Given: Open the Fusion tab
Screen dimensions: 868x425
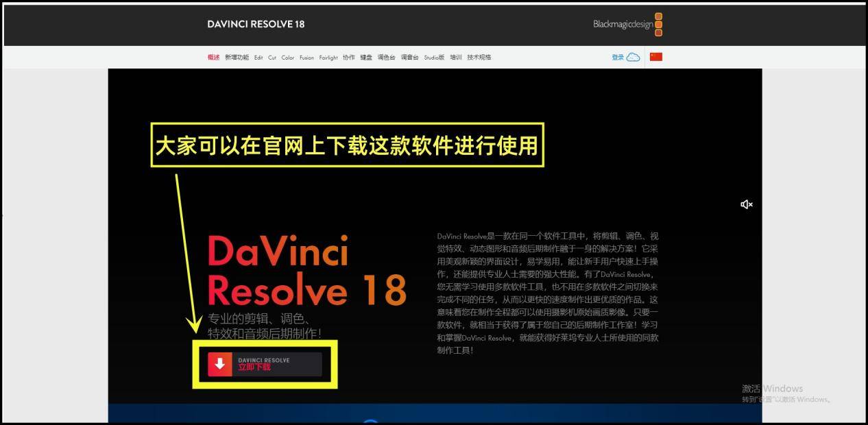Looking at the screenshot, I should click(x=307, y=58).
